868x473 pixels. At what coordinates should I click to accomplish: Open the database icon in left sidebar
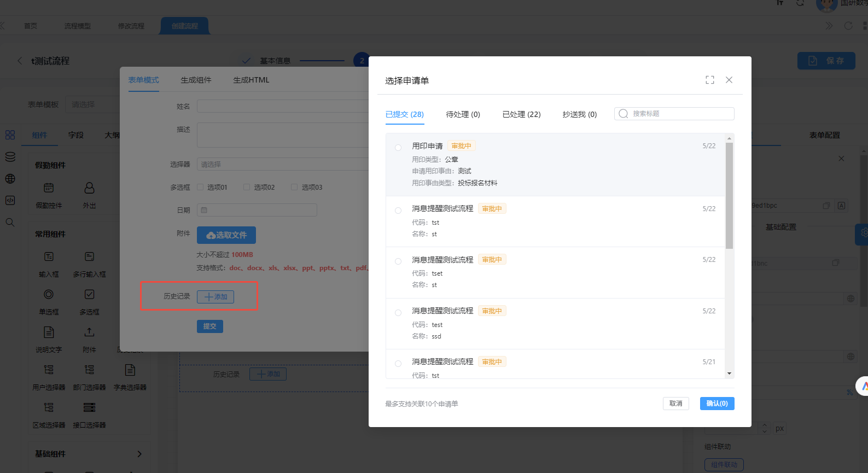click(x=10, y=157)
